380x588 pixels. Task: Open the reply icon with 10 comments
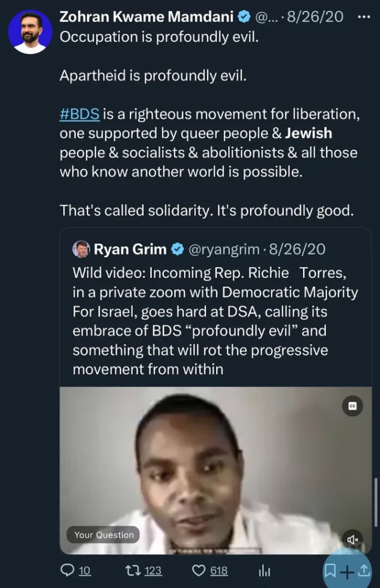click(x=68, y=571)
